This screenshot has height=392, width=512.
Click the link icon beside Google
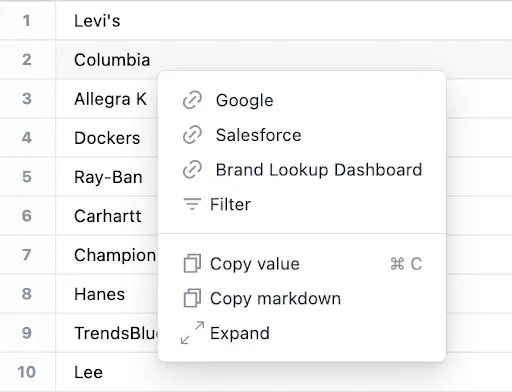tap(192, 100)
